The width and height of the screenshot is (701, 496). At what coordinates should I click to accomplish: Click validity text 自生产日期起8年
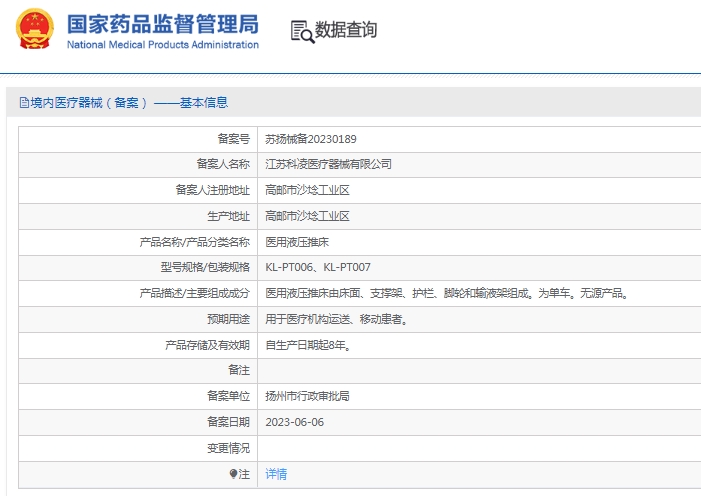coord(308,345)
